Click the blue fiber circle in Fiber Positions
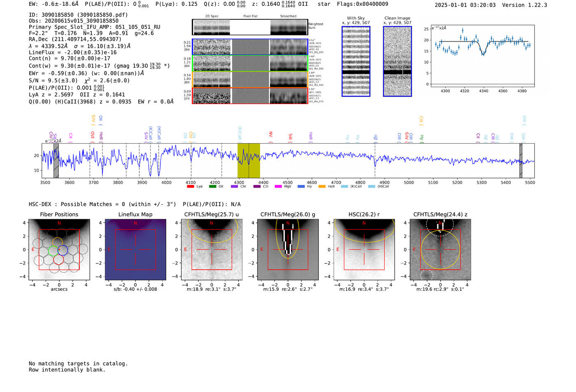 coord(62,250)
